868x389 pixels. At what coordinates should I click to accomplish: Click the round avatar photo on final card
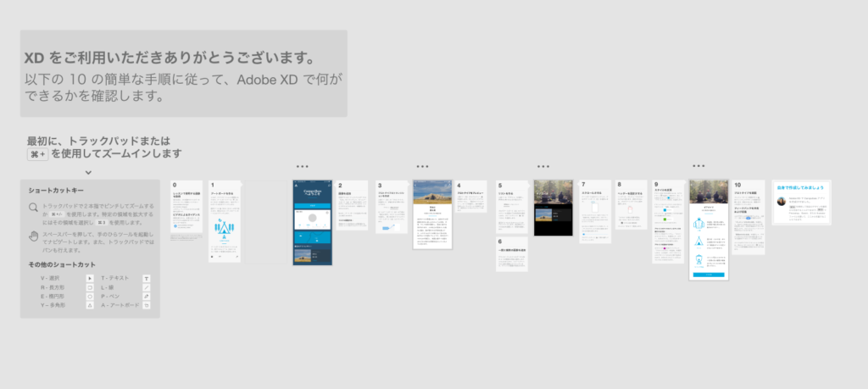(781, 202)
